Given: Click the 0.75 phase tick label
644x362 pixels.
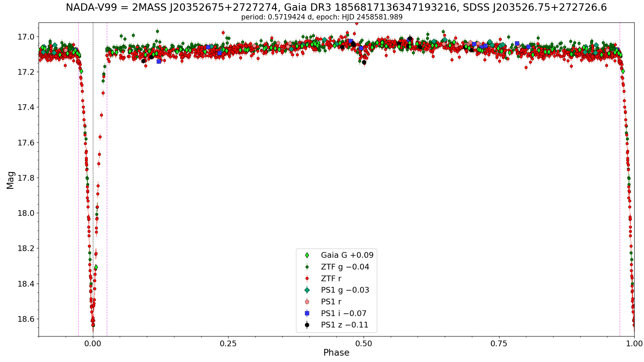Looking at the screenshot, I should [x=499, y=344].
